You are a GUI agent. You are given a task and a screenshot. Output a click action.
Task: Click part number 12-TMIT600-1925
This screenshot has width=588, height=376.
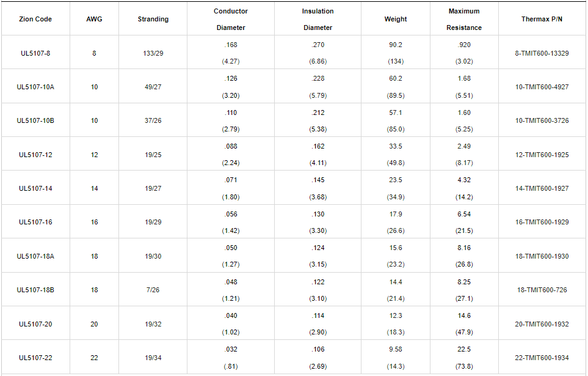pyautogui.click(x=542, y=155)
